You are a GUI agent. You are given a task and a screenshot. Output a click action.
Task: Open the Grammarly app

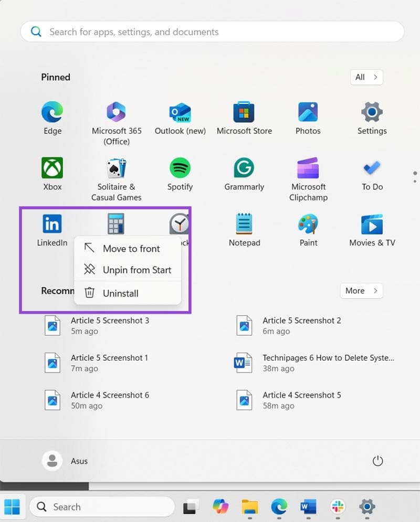point(244,174)
